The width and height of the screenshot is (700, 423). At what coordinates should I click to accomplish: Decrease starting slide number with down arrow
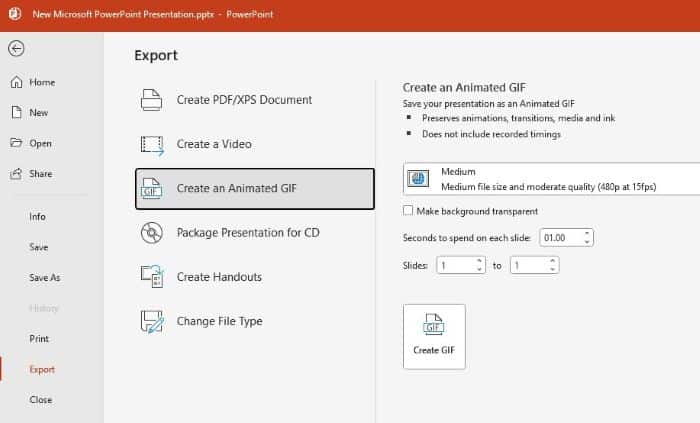479,269
